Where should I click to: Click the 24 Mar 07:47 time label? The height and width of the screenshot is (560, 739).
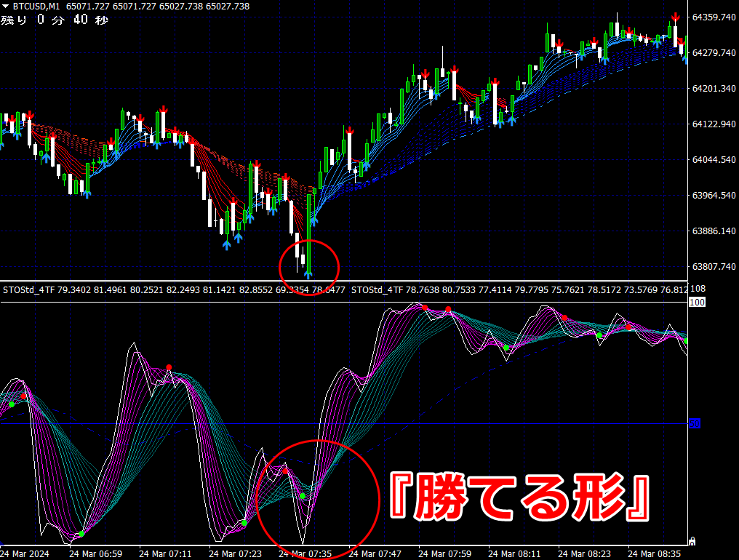[x=375, y=554]
